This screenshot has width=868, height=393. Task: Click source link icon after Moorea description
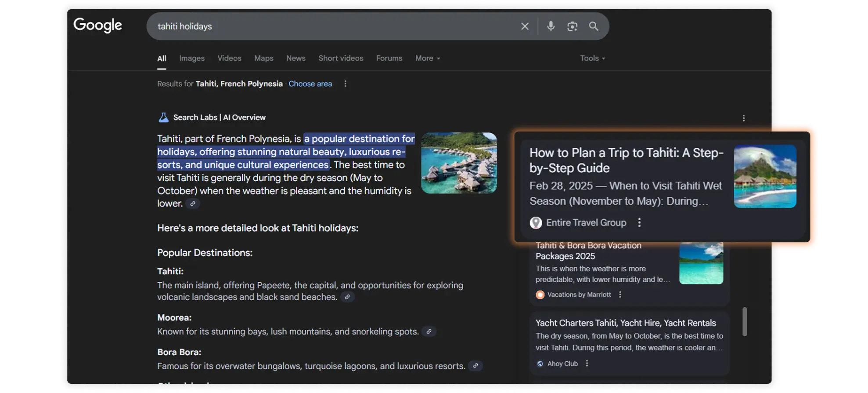pyautogui.click(x=429, y=331)
